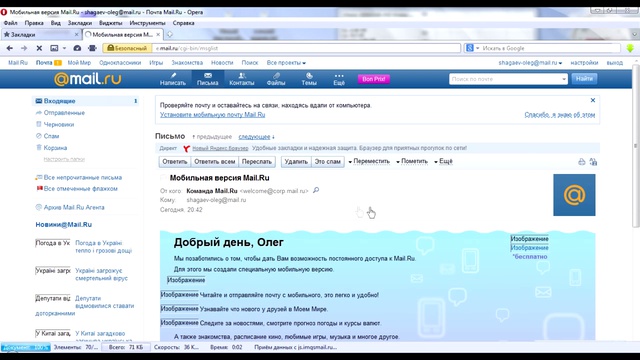This screenshot has width=640, height=360.
Task: Click the browser address bar
Action: click(x=306, y=48)
